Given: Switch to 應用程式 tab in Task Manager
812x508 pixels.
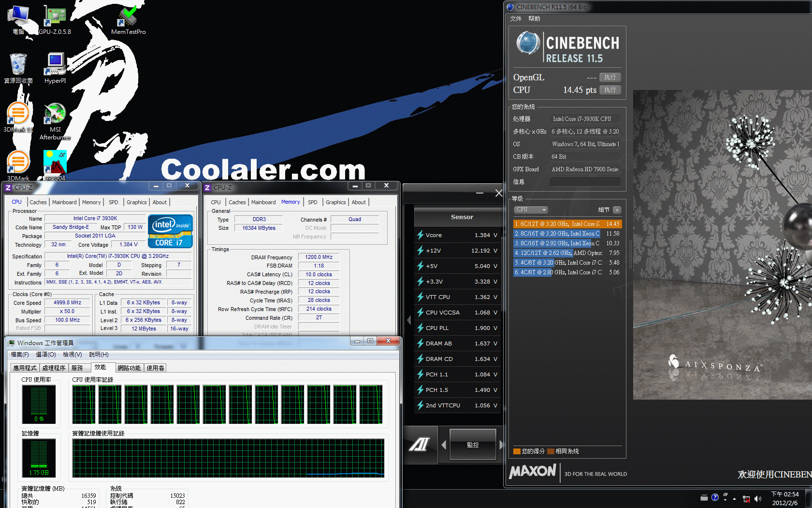Looking at the screenshot, I should (25, 368).
